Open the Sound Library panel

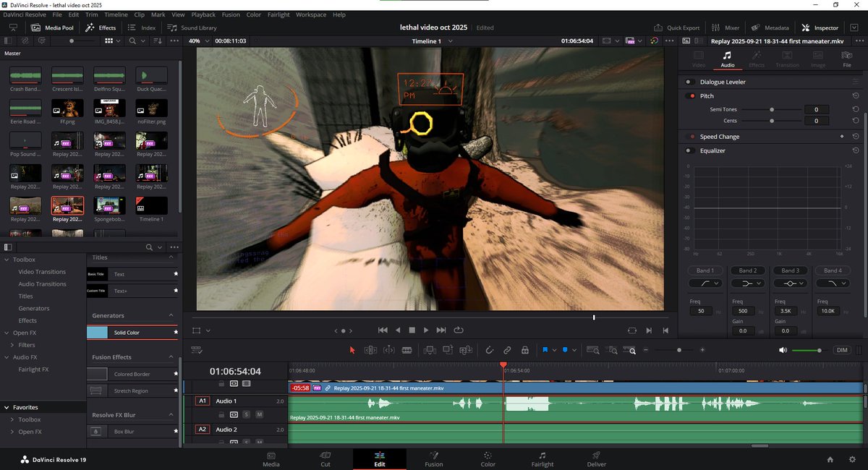[x=192, y=27]
